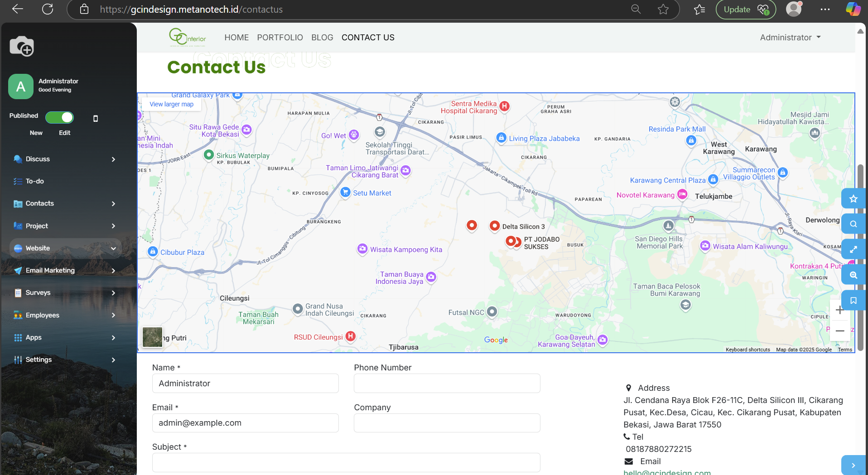Zoom out on the map
Screen dimensions: 868x475
[x=839, y=331]
